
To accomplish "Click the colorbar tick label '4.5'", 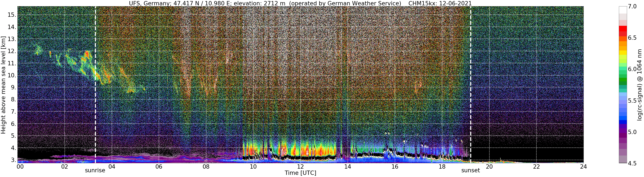I will tap(632, 163).
